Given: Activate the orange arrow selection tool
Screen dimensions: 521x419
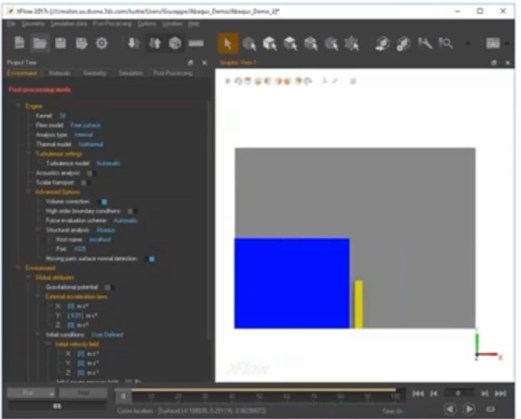Looking at the screenshot, I should pyautogui.click(x=228, y=43).
